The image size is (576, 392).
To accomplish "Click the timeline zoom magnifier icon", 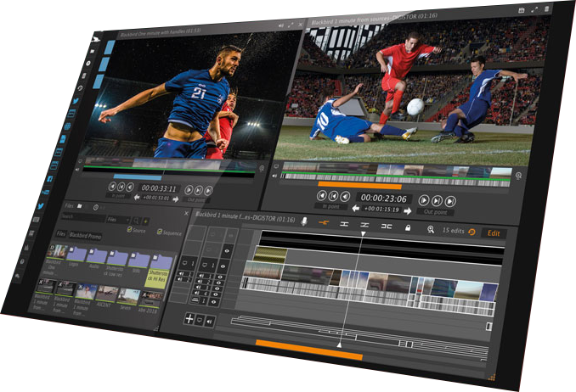I will tap(431, 229).
